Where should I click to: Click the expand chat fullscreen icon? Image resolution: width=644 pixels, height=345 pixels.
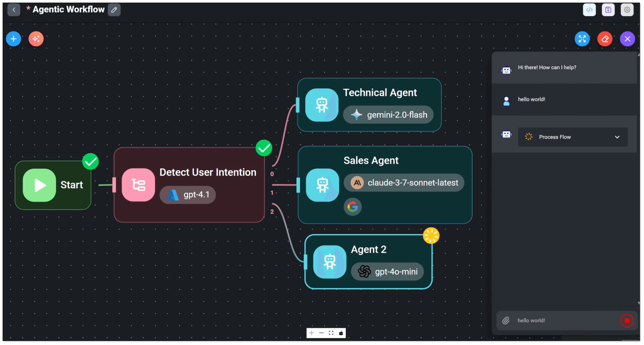pyautogui.click(x=582, y=39)
